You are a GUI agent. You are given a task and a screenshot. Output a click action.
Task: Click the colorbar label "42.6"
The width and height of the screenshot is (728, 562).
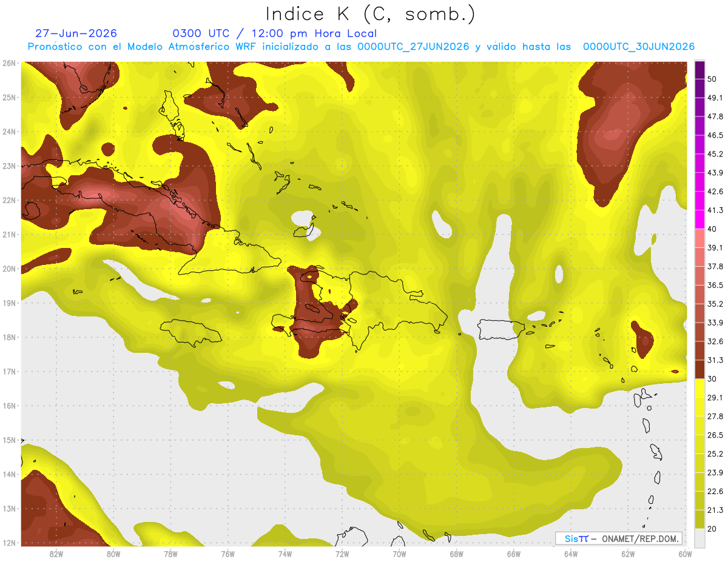(x=715, y=191)
